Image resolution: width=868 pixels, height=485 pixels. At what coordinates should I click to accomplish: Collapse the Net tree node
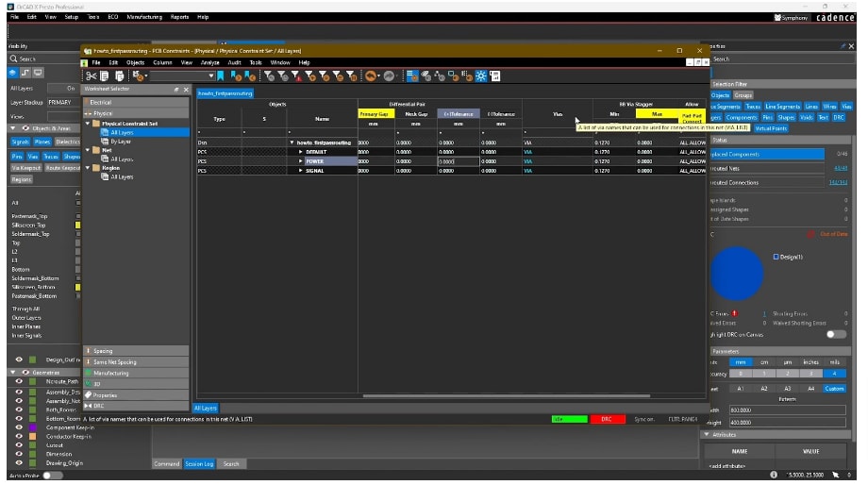pos(88,150)
